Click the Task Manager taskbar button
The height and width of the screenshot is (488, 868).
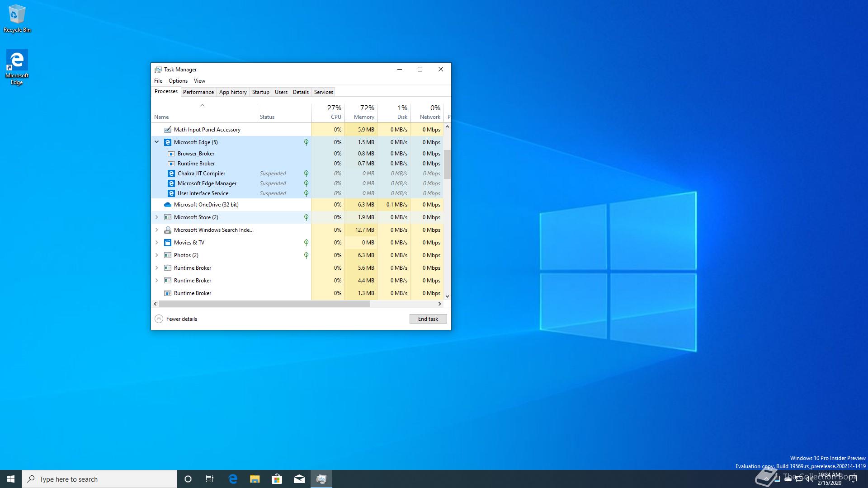point(321,479)
